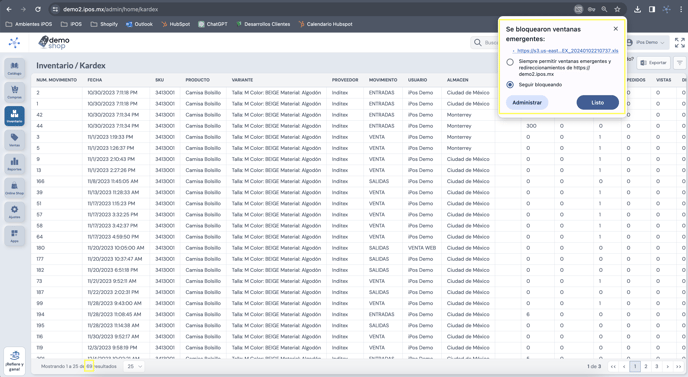This screenshot has width=688, height=377.
Task: Open the HubSpot bookmark
Action: pos(176,24)
